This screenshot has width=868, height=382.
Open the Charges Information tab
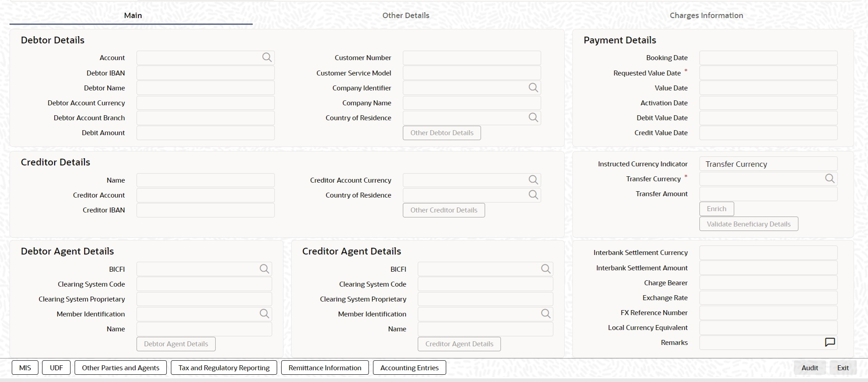click(x=706, y=15)
